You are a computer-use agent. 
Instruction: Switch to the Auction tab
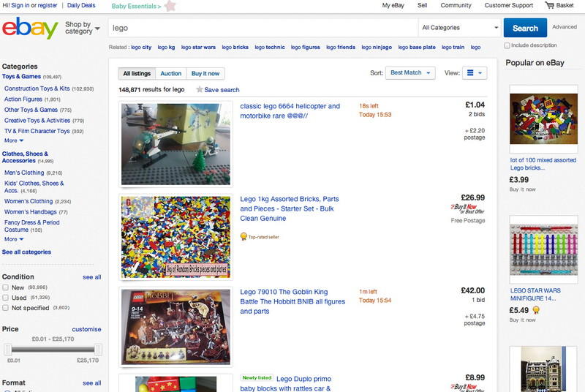coord(171,73)
